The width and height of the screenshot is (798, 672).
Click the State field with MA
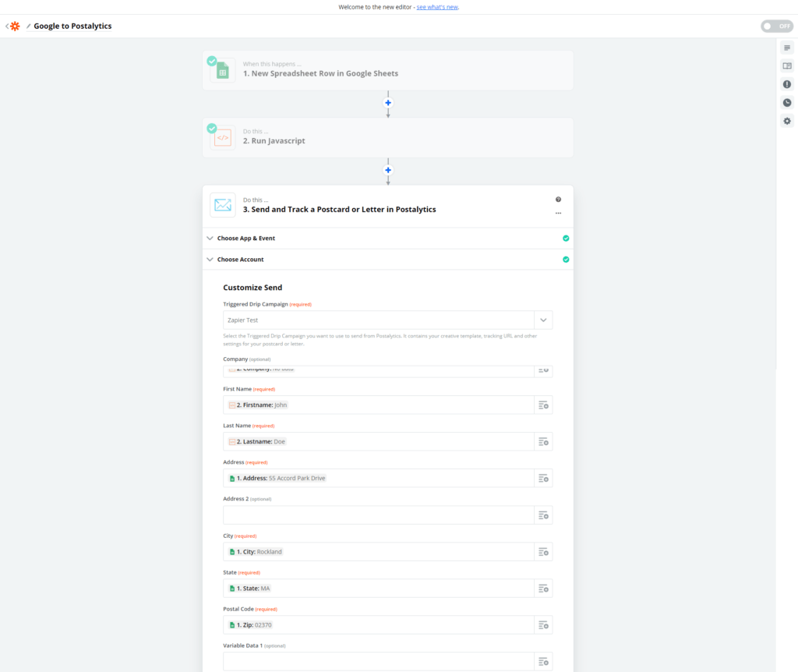pos(379,589)
